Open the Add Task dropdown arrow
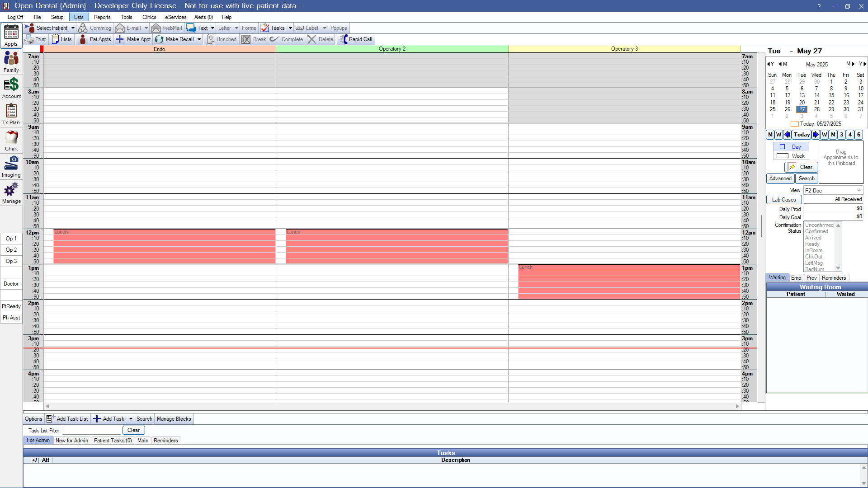This screenshot has height=488, width=868. coord(131,419)
